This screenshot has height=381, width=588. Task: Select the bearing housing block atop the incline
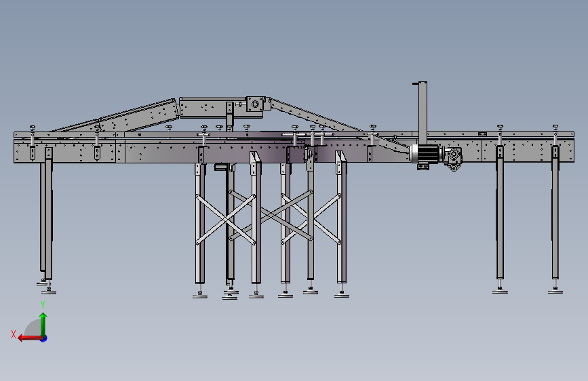254,104
